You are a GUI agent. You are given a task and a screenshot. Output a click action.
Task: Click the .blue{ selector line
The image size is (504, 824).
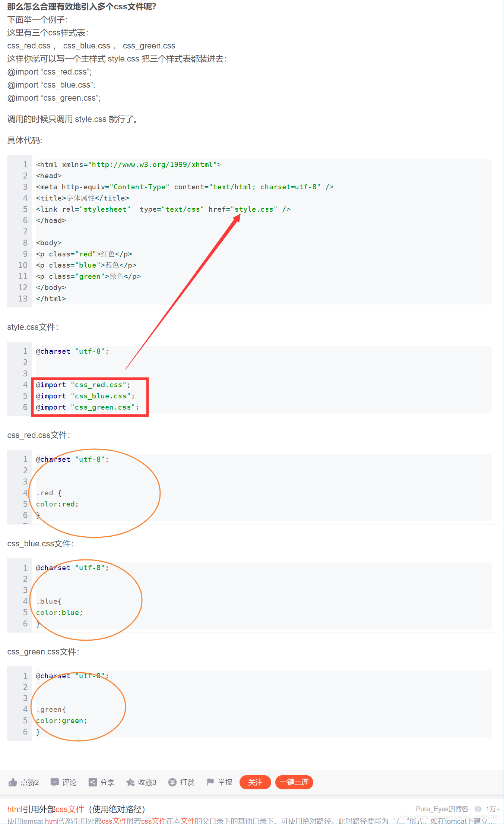click(49, 602)
